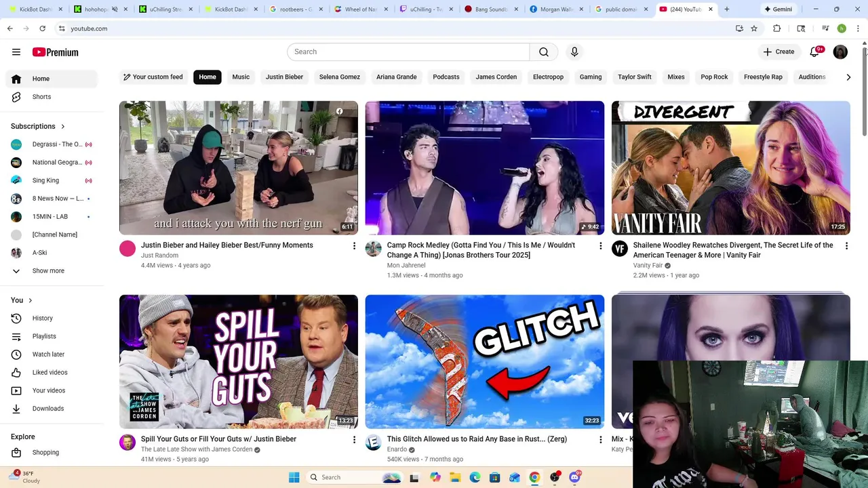Screen dimensions: 868x488
Task: Open History in sidebar
Action: pos(53,318)
